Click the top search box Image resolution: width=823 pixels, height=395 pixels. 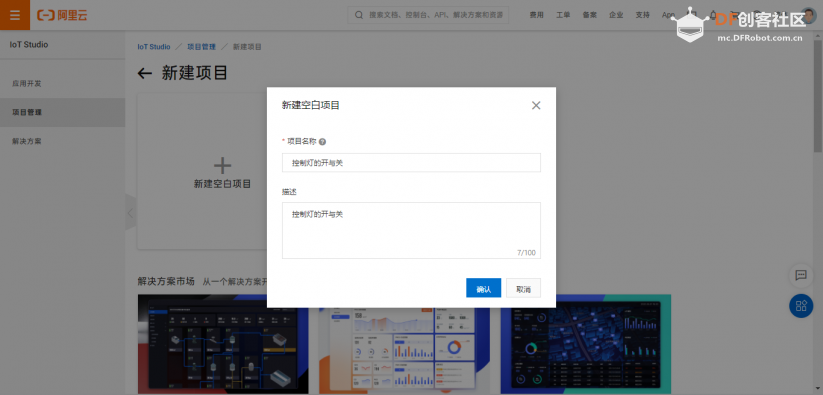[x=428, y=15]
